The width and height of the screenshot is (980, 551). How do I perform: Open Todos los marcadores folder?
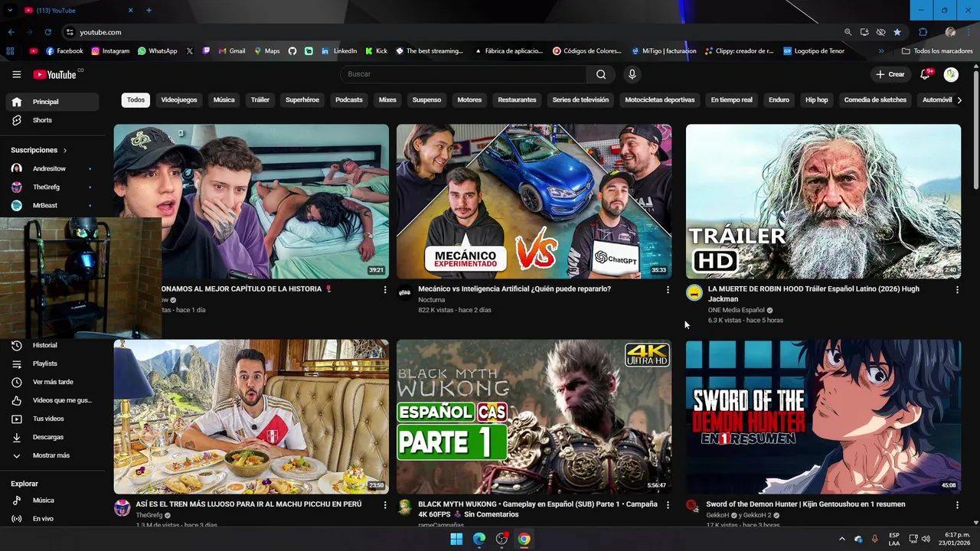(x=937, y=51)
